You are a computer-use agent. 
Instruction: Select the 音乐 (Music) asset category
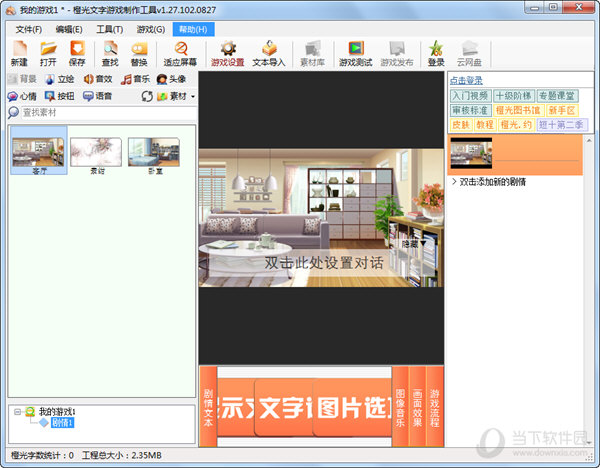(x=135, y=79)
